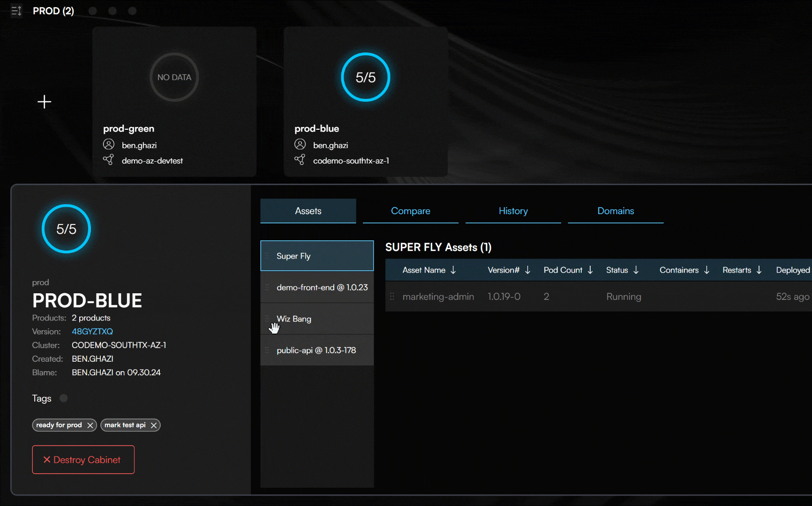This screenshot has height=506, width=812.
Task: Click the '52s ago' deployed cell
Action: pos(793,297)
